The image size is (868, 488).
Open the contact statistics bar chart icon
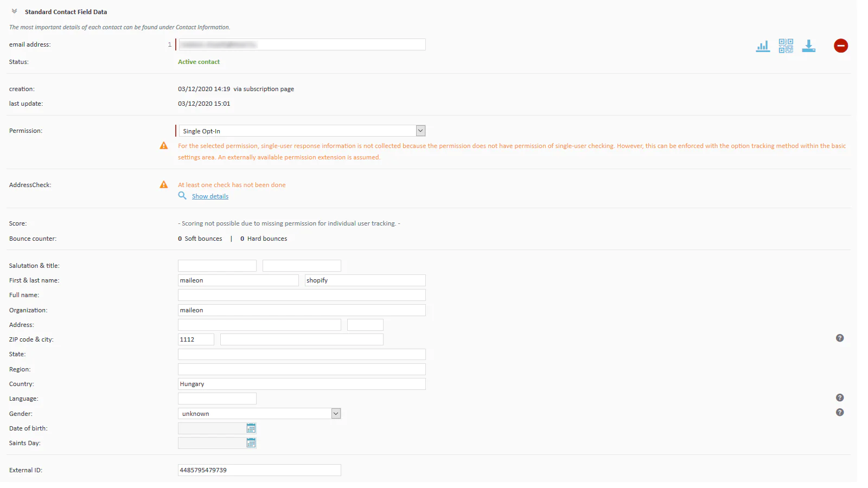coord(763,46)
